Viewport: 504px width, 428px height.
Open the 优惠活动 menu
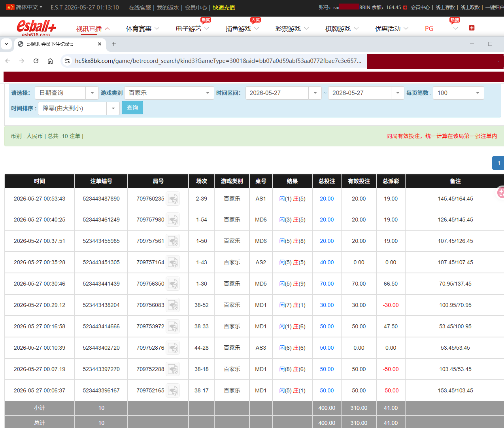pyautogui.click(x=391, y=28)
